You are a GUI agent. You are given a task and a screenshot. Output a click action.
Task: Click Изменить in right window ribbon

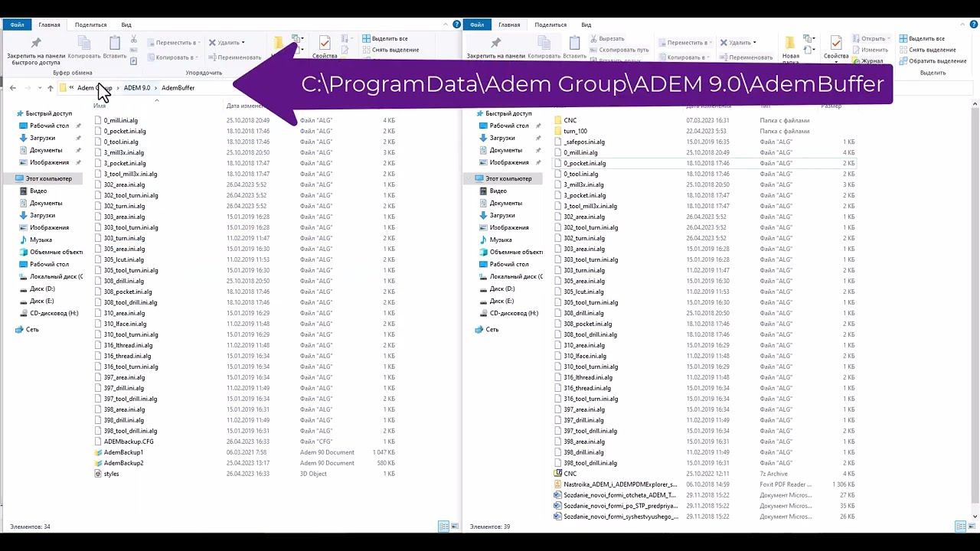[x=869, y=50]
